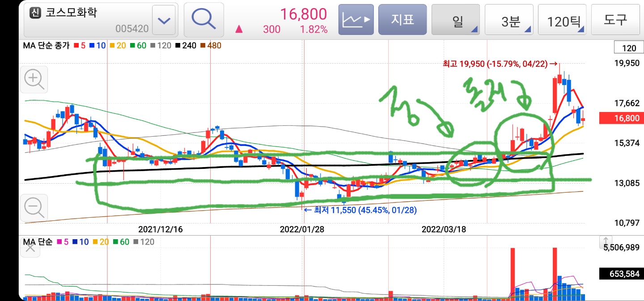644x301 pixels.
Task: Tap the 2022/01/28 date axis label
Action: 302,229
